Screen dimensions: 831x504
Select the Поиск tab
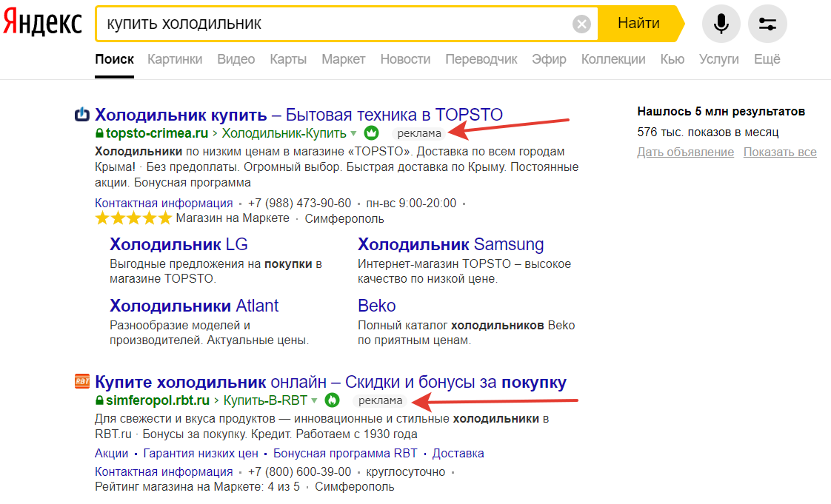pos(115,59)
